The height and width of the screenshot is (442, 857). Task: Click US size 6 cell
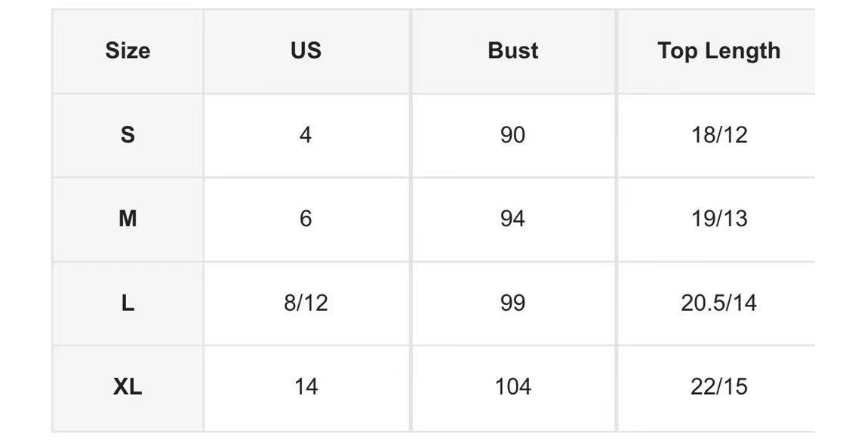(306, 220)
